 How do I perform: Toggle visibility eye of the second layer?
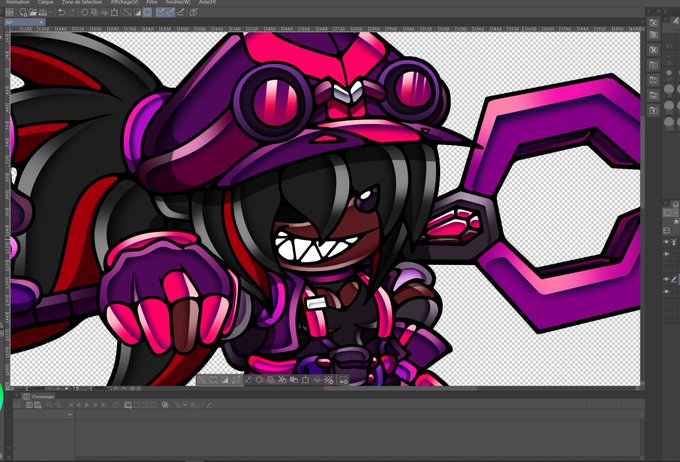pos(666,254)
